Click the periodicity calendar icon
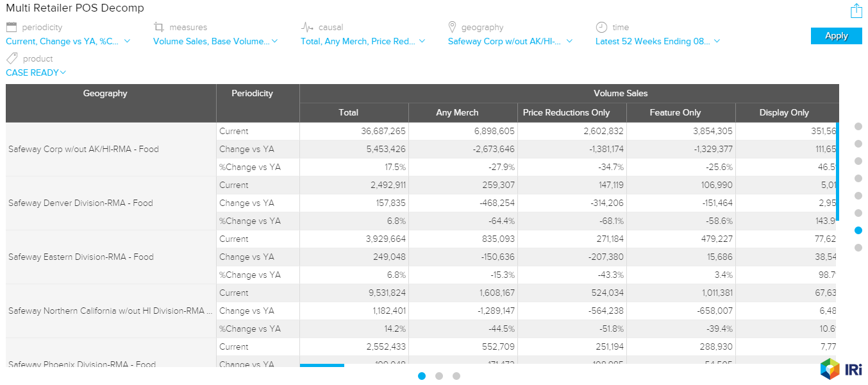 (11, 27)
